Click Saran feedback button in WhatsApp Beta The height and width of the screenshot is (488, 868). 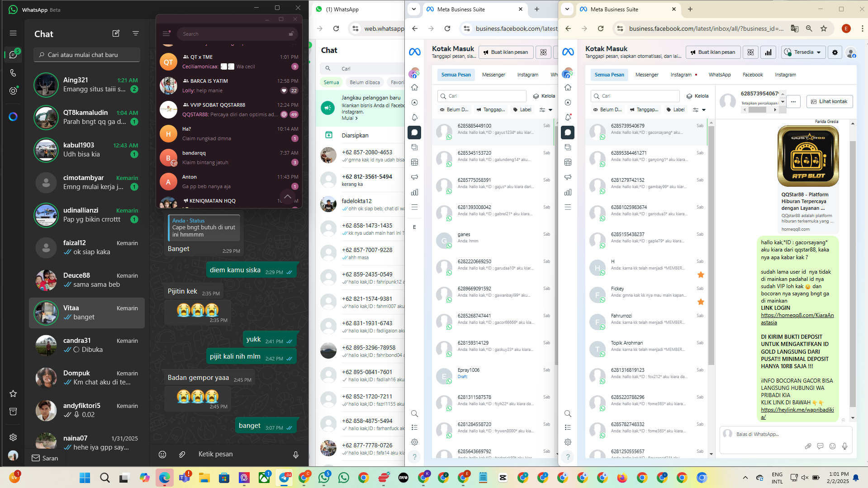click(45, 458)
